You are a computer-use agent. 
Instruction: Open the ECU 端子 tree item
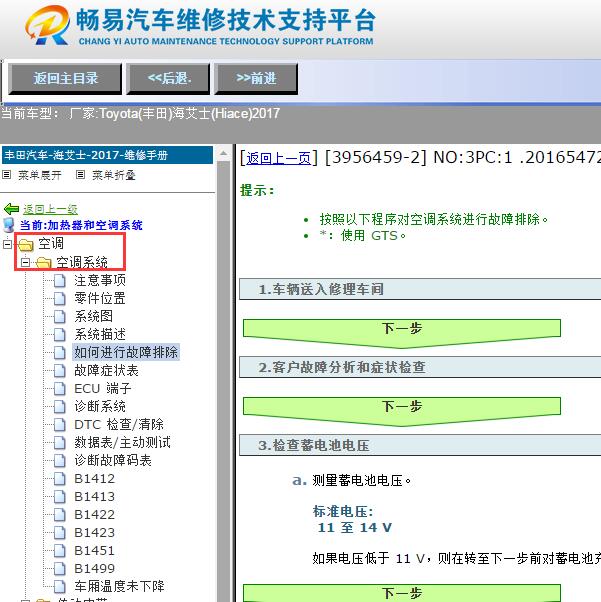[x=103, y=389]
